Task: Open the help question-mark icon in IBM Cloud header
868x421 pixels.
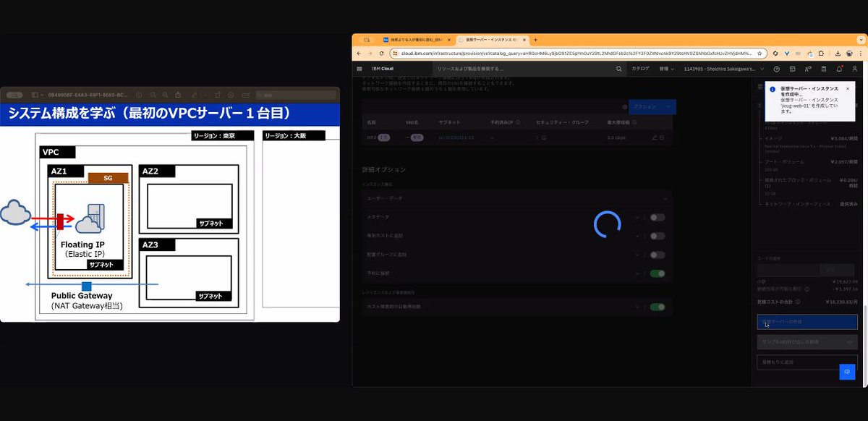Action: coord(777,69)
